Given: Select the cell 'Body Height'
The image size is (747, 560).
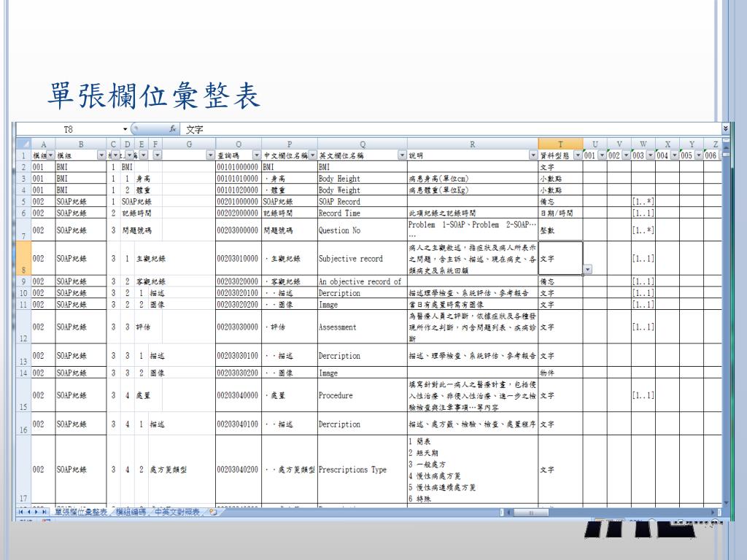Looking at the screenshot, I should point(363,179).
